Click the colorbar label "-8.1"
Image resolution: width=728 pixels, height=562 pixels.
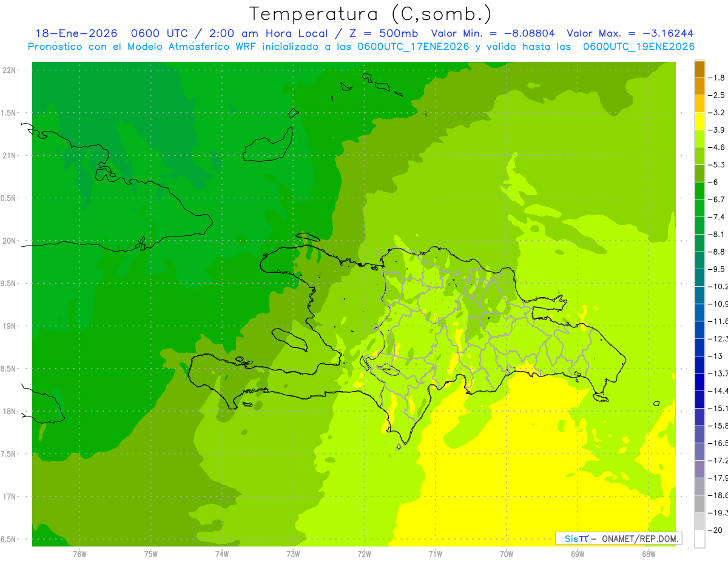tap(717, 234)
